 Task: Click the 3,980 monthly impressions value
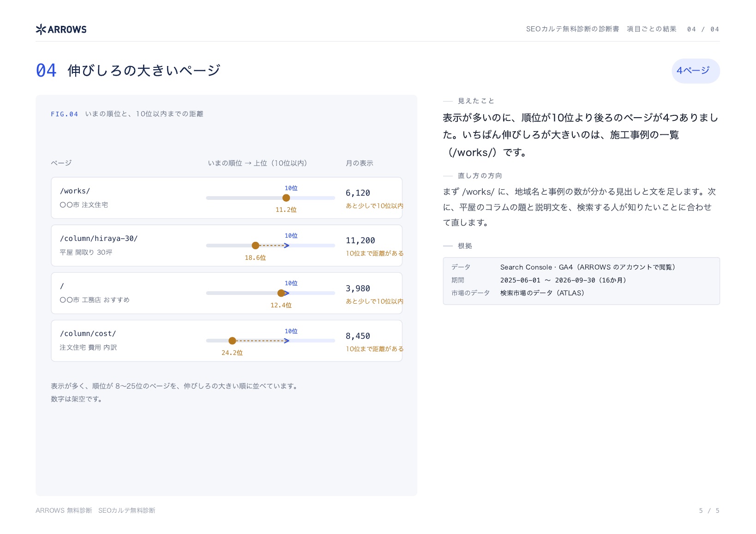click(358, 288)
